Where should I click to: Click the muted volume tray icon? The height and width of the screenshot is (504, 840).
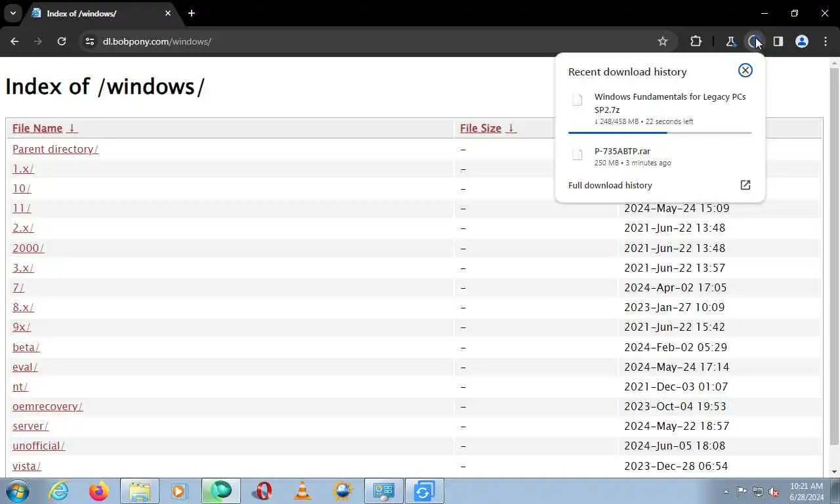click(774, 492)
